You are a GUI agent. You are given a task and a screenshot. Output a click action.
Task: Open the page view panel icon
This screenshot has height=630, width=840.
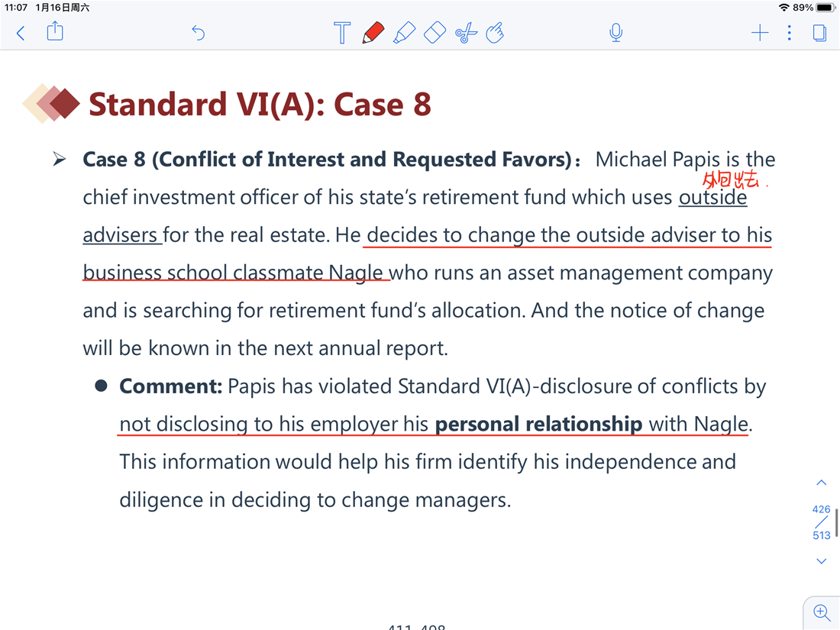(819, 33)
